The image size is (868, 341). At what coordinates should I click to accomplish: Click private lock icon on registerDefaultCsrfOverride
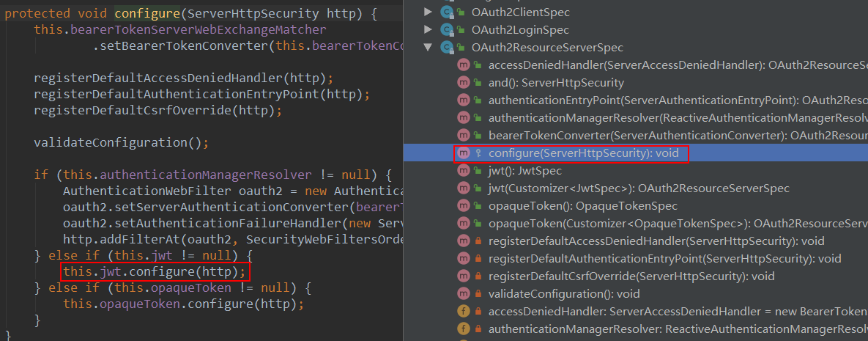[478, 276]
